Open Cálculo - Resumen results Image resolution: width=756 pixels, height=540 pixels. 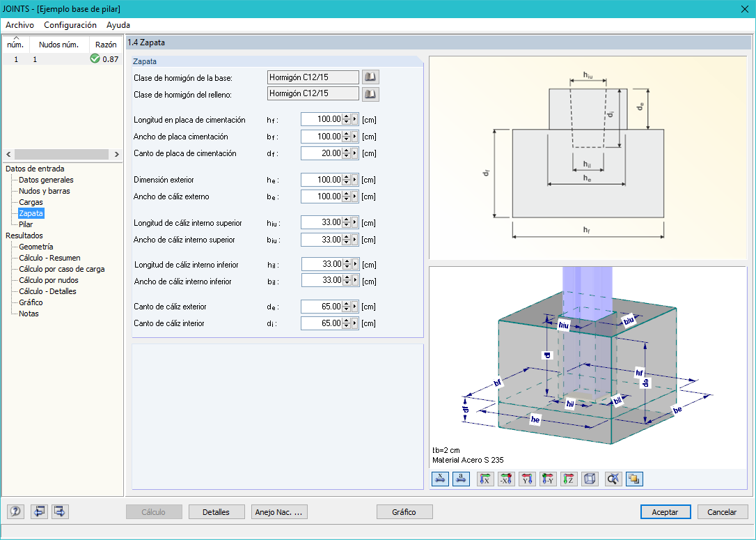tap(49, 258)
